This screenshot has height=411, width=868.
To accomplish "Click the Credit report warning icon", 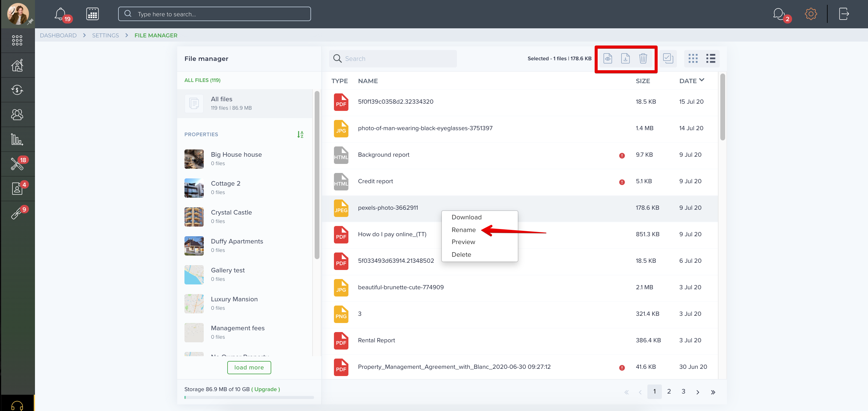I will pos(622,182).
